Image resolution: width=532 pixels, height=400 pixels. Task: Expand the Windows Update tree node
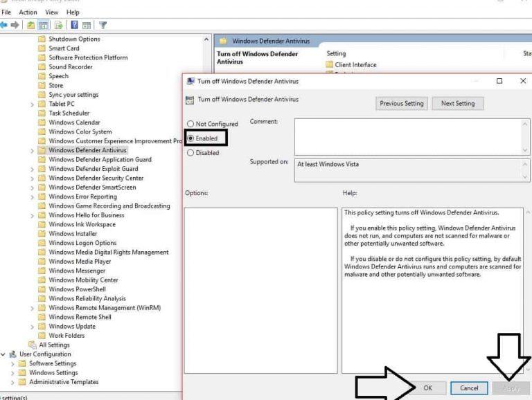(x=33, y=327)
